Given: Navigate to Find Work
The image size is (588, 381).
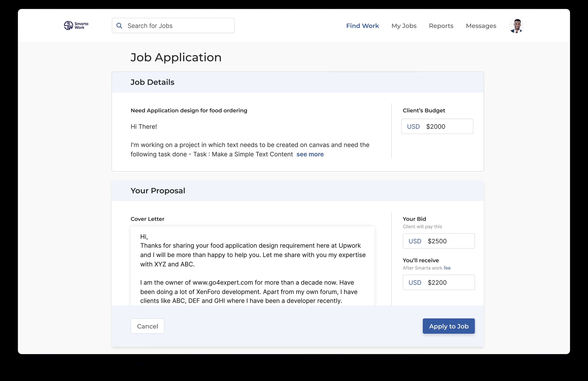Looking at the screenshot, I should (x=362, y=26).
